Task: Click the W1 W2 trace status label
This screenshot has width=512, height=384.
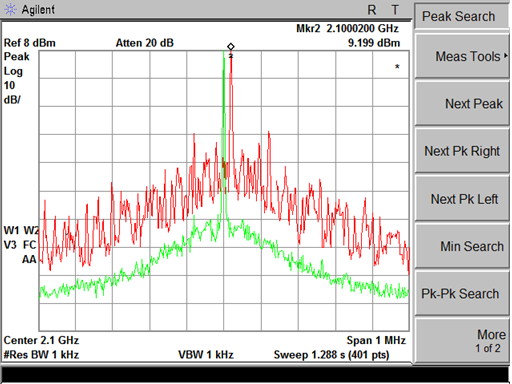Action: tap(21, 230)
